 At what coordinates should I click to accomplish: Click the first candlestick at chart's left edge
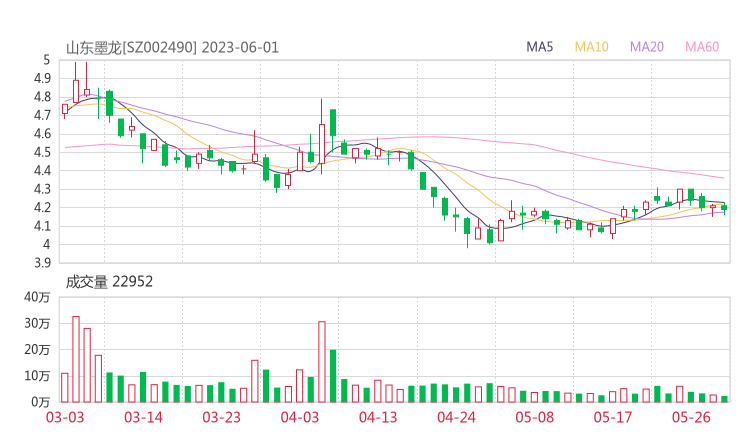click(x=65, y=109)
